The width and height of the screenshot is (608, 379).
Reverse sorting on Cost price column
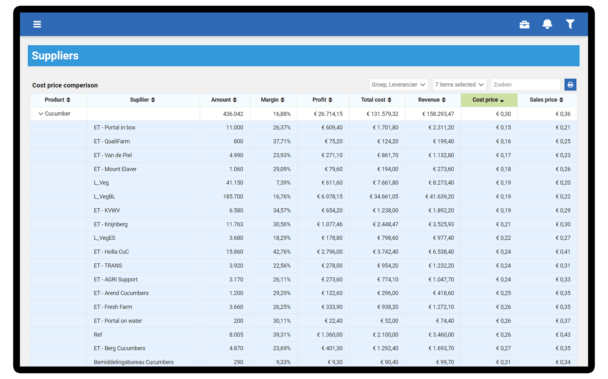[x=488, y=100]
